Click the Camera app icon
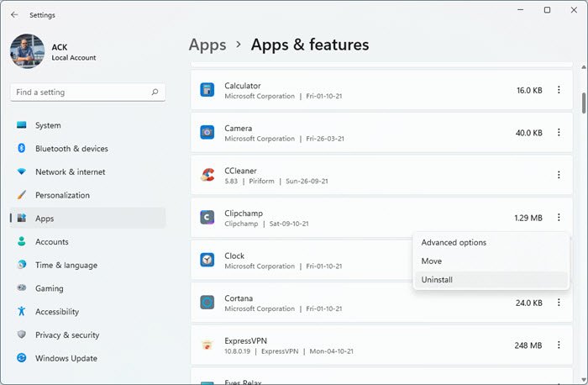The height and width of the screenshot is (385, 588). 207,133
